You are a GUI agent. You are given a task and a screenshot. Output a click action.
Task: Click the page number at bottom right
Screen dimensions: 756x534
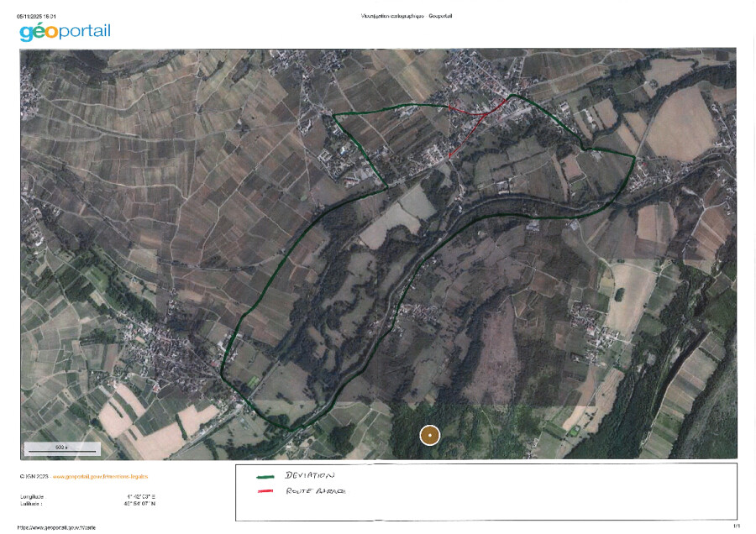click(x=736, y=526)
